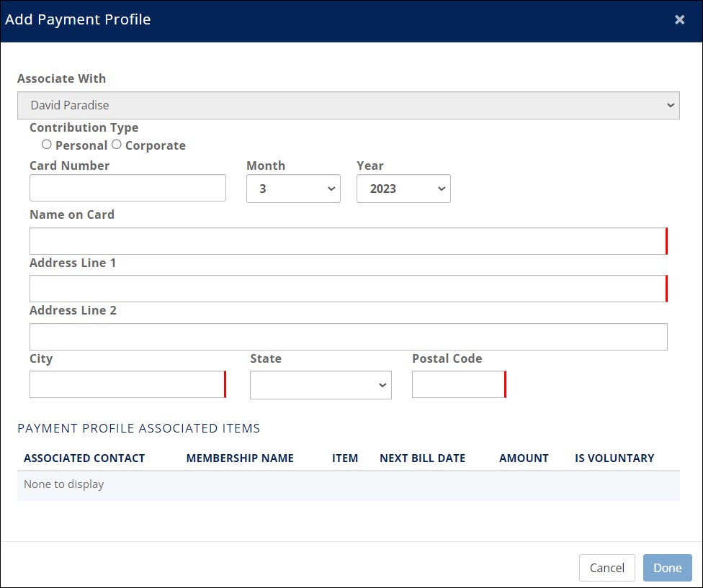Viewport: 703px width, 588px height.
Task: Sort by Associated Contact column header
Action: point(84,458)
